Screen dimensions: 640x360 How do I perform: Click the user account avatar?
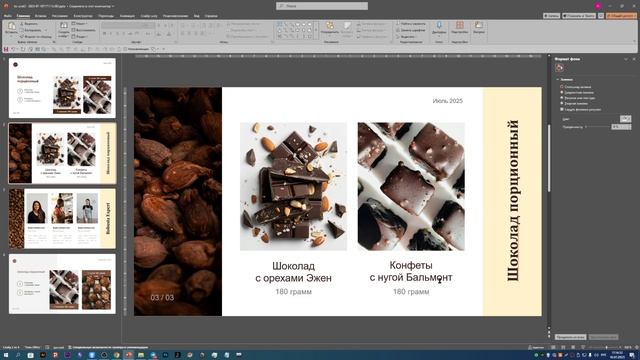click(x=598, y=6)
